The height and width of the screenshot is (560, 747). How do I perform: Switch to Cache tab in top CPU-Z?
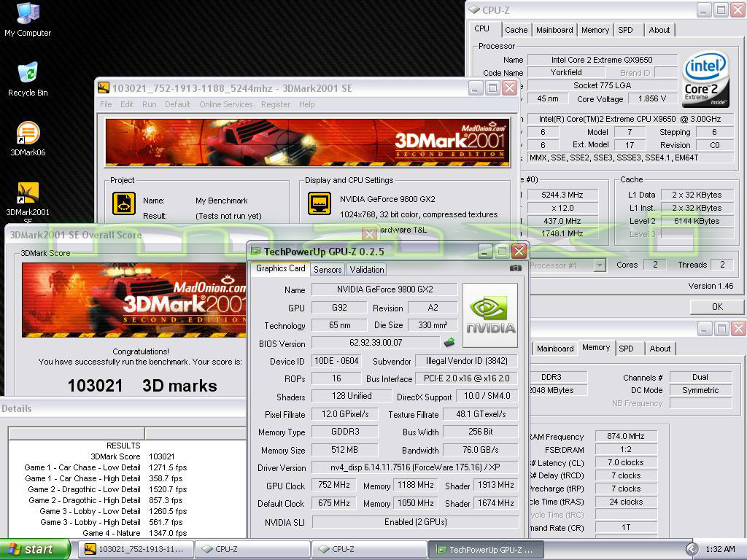(516, 30)
